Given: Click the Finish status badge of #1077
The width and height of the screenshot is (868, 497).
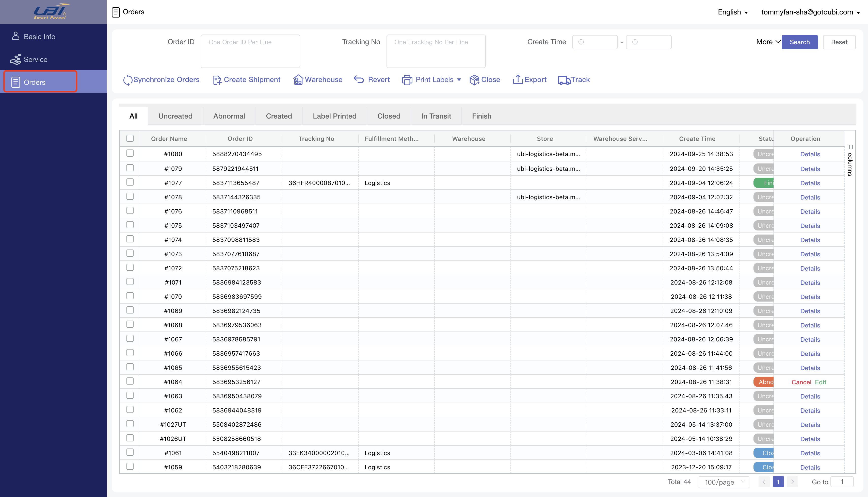Looking at the screenshot, I should (764, 183).
